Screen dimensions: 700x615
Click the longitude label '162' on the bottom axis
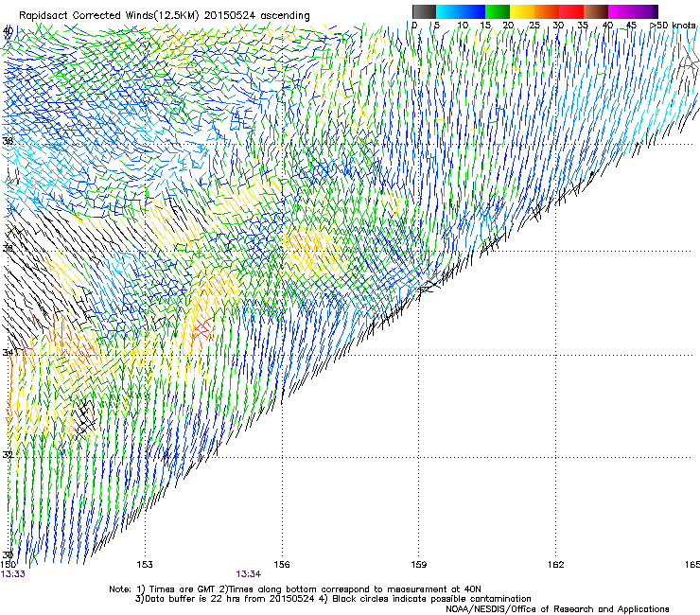pos(555,565)
